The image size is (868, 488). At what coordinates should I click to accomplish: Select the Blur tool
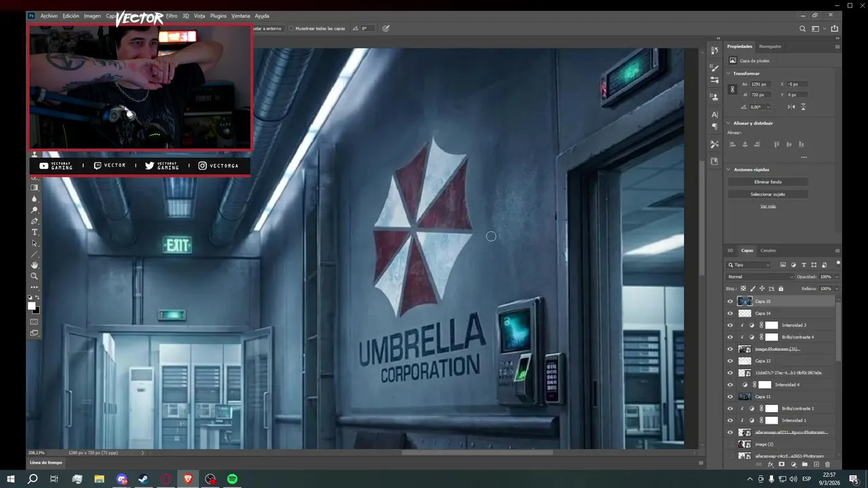click(35, 199)
